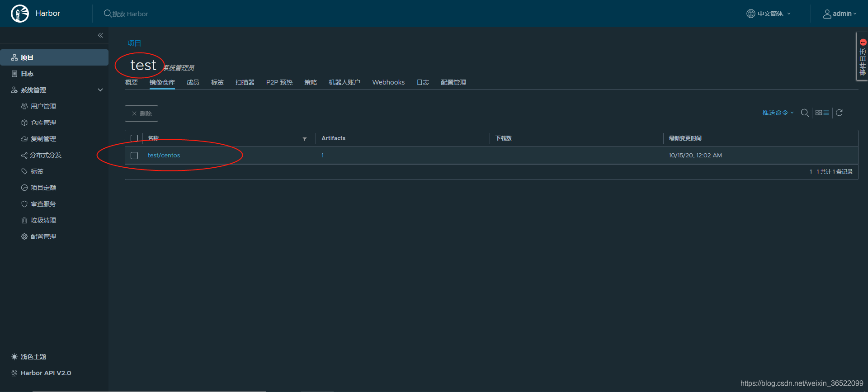Viewport: 868px width, 392px height.
Task: Open the 中文简体 language dropdown
Action: [x=769, y=14]
